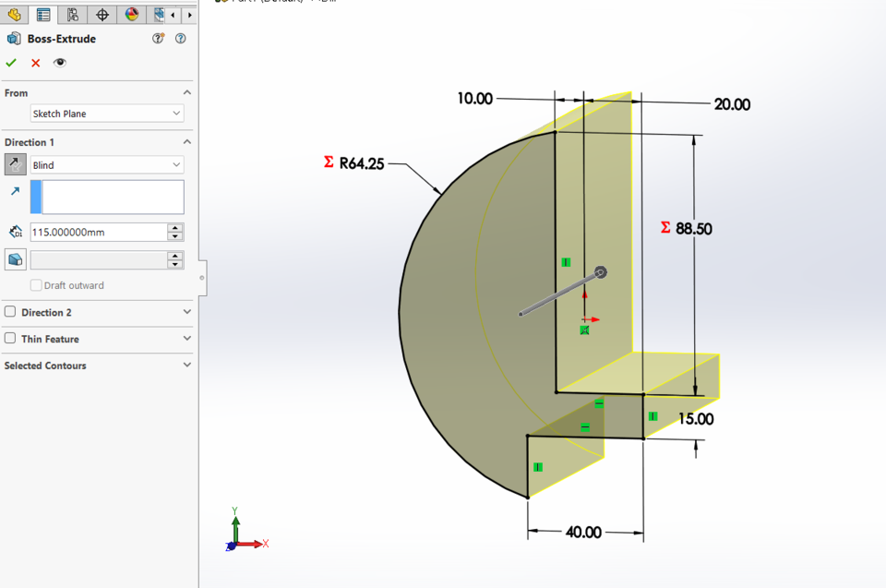Enable the Draft outward checkbox
The image size is (886, 588).
[36, 284]
